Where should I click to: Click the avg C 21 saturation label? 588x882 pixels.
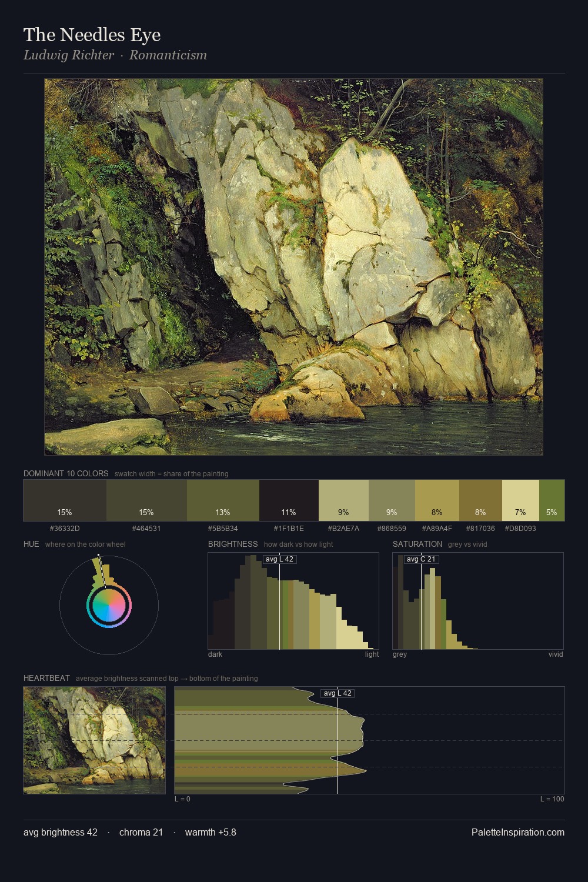click(x=421, y=559)
